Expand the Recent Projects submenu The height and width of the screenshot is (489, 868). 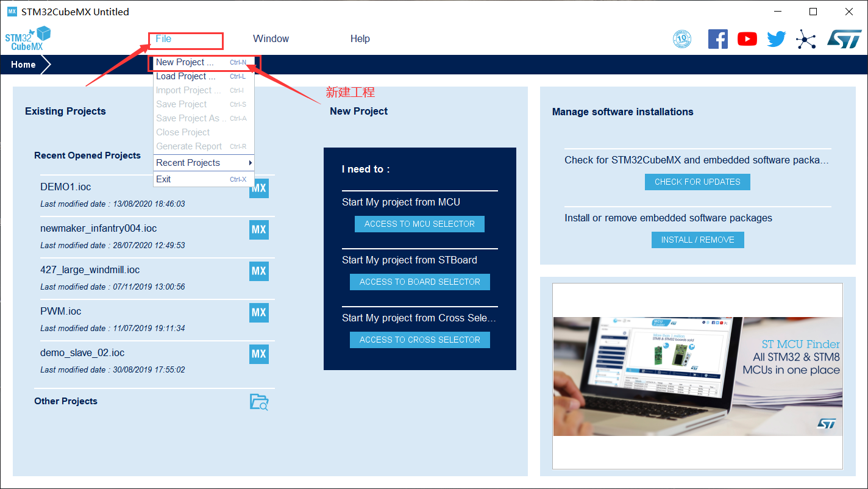204,163
